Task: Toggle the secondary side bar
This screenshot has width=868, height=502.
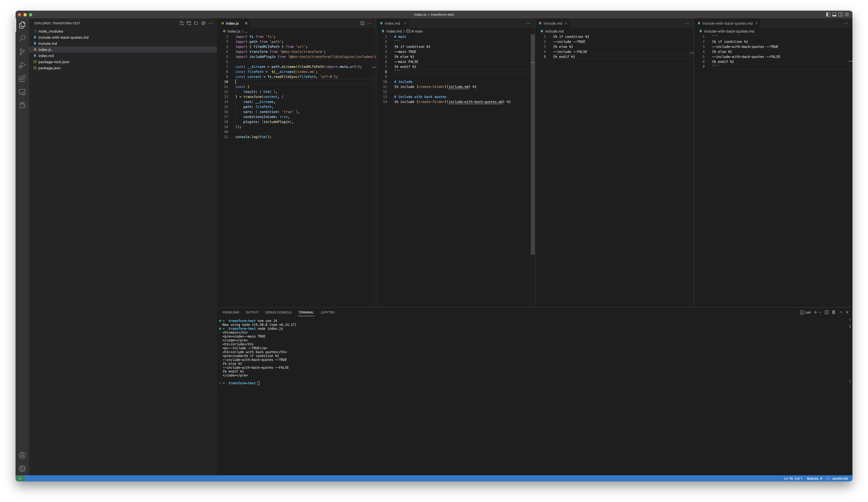Action: tap(840, 14)
